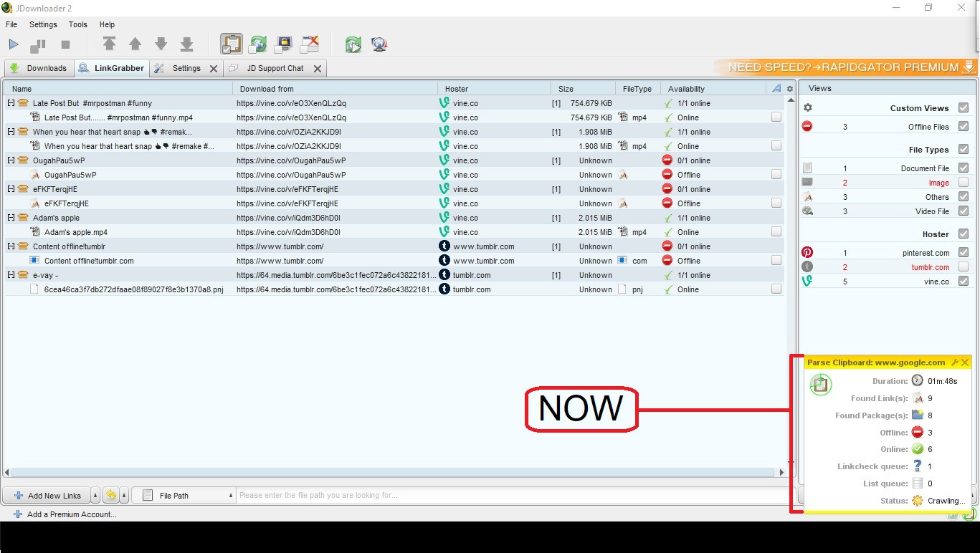980x553 pixels.
Task: Toggle auto reconnect toolbar icon
Action: pos(257,44)
